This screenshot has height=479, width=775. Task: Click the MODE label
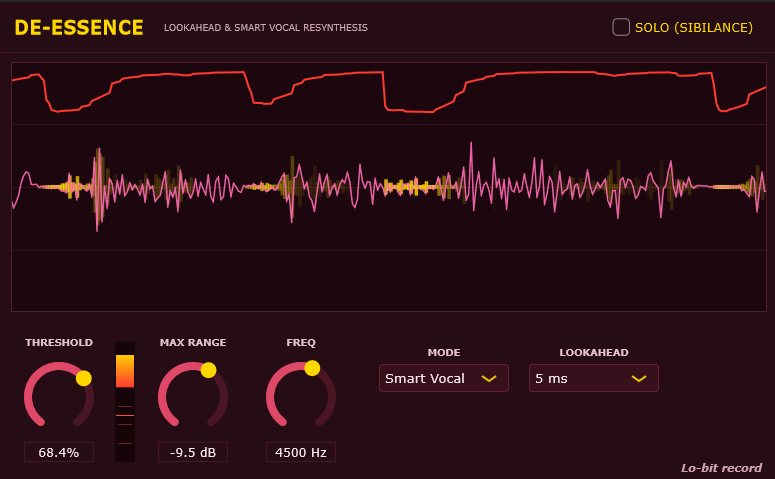tap(444, 352)
